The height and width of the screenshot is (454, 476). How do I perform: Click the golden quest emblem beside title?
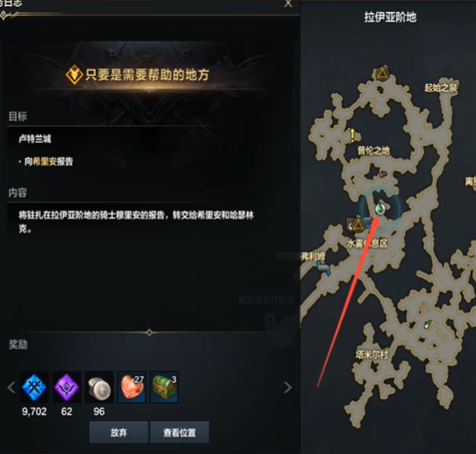[74, 74]
